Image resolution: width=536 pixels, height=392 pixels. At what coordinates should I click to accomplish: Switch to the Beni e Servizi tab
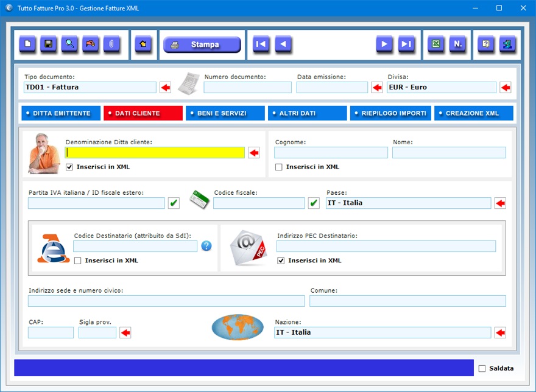click(225, 113)
